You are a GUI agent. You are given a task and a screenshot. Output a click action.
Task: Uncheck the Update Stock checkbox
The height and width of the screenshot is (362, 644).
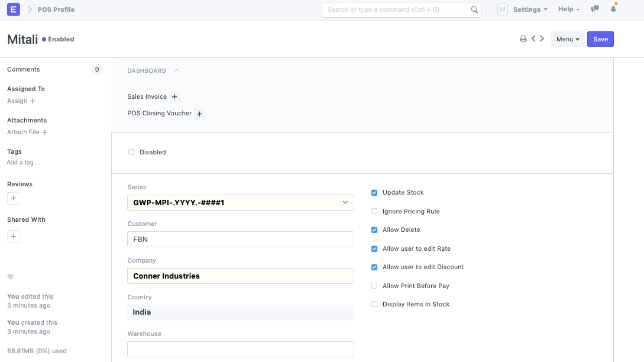374,193
